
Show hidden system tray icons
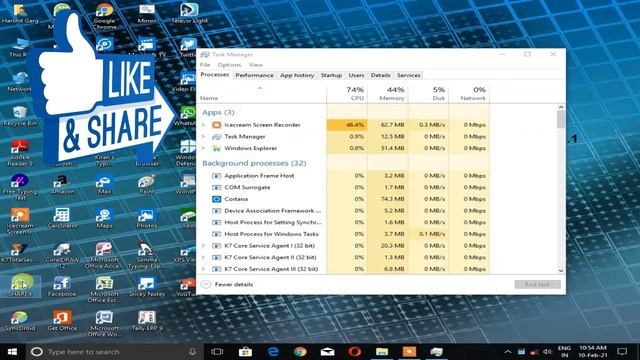(508, 351)
